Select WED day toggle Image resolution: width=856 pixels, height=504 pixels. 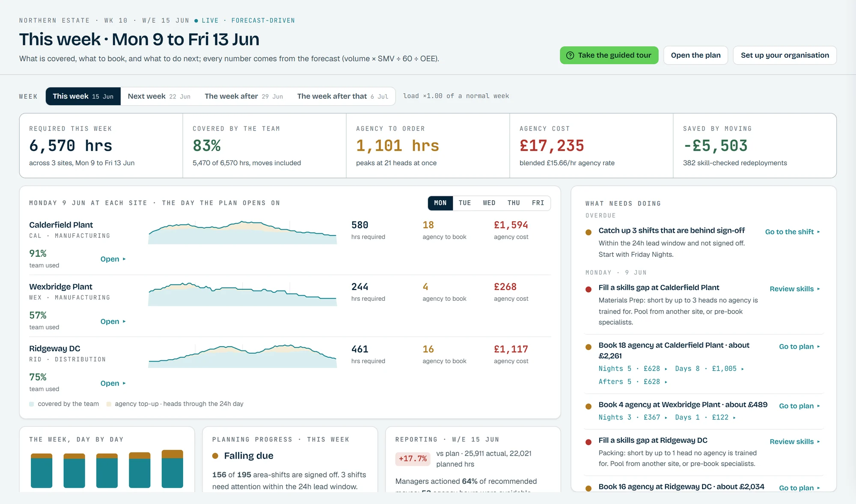point(489,203)
